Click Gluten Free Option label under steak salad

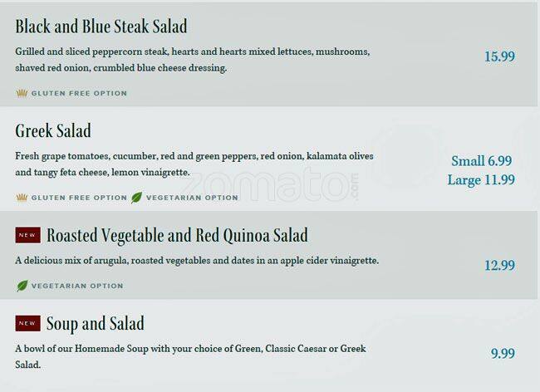point(79,94)
